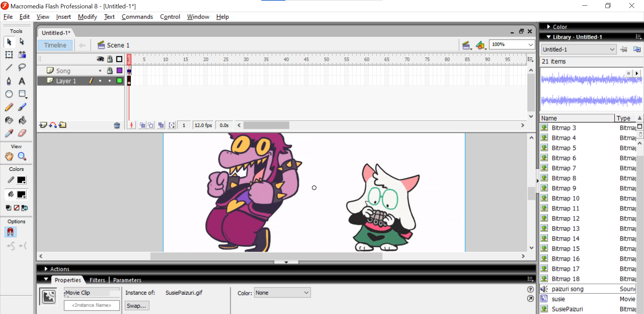Click the Edit Scene icon
The image size is (644, 314).
click(x=466, y=45)
